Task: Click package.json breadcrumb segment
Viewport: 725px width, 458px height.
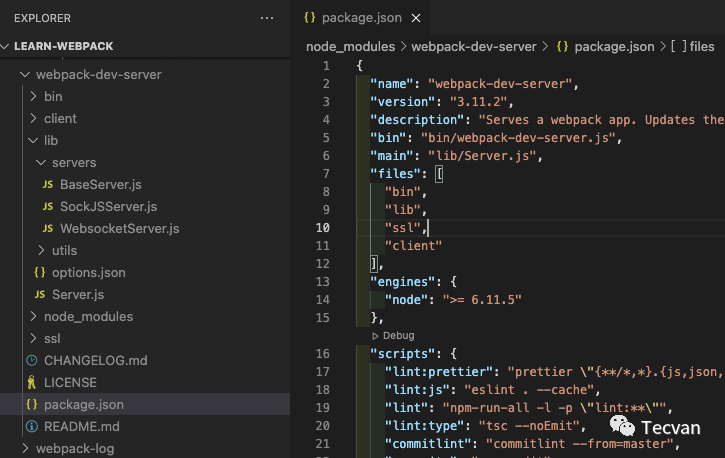Action: tap(614, 47)
